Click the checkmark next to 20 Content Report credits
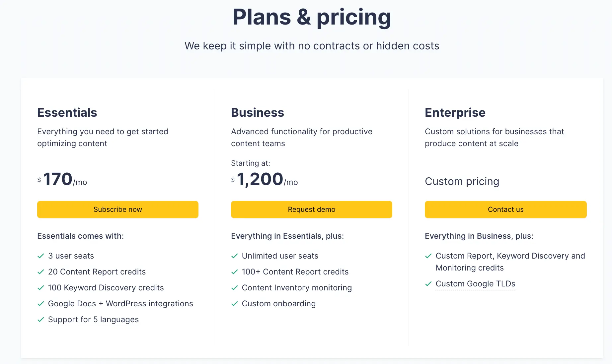 click(x=41, y=272)
